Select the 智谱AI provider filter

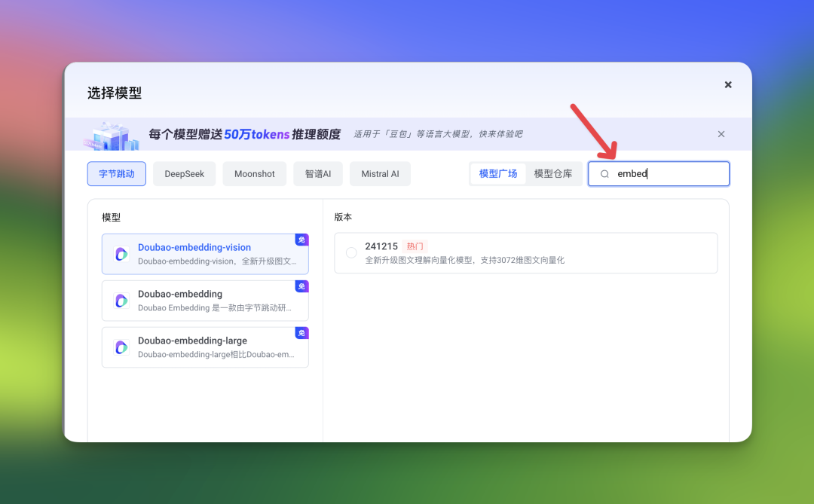tap(318, 174)
